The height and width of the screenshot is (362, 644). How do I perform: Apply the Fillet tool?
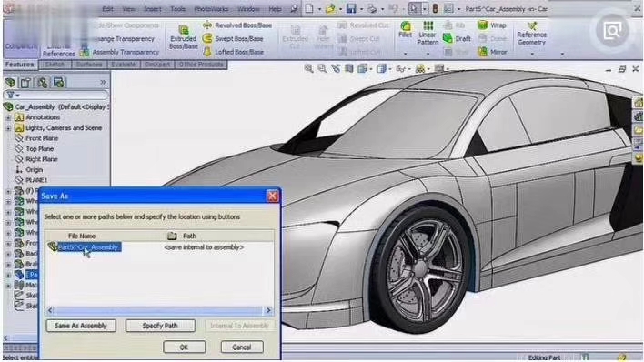[x=406, y=30]
